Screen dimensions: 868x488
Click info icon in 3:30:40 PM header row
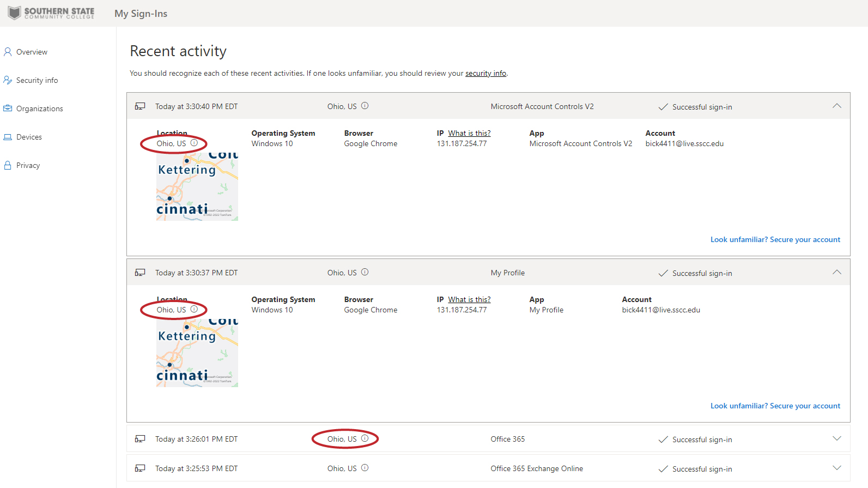tap(365, 106)
